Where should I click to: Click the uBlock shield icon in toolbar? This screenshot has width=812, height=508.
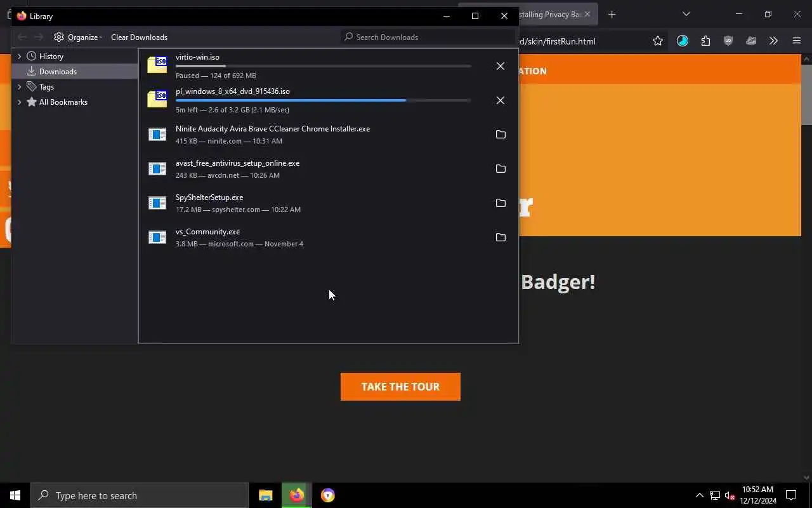pos(728,41)
